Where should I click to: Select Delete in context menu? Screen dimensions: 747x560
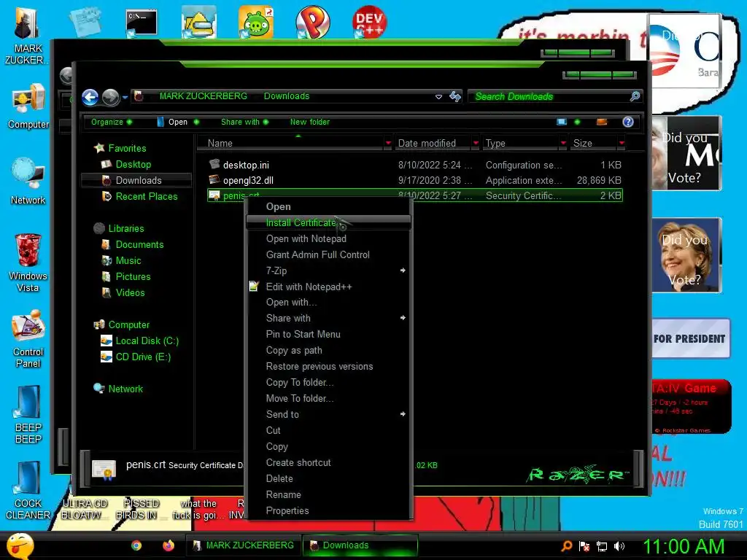point(328,478)
